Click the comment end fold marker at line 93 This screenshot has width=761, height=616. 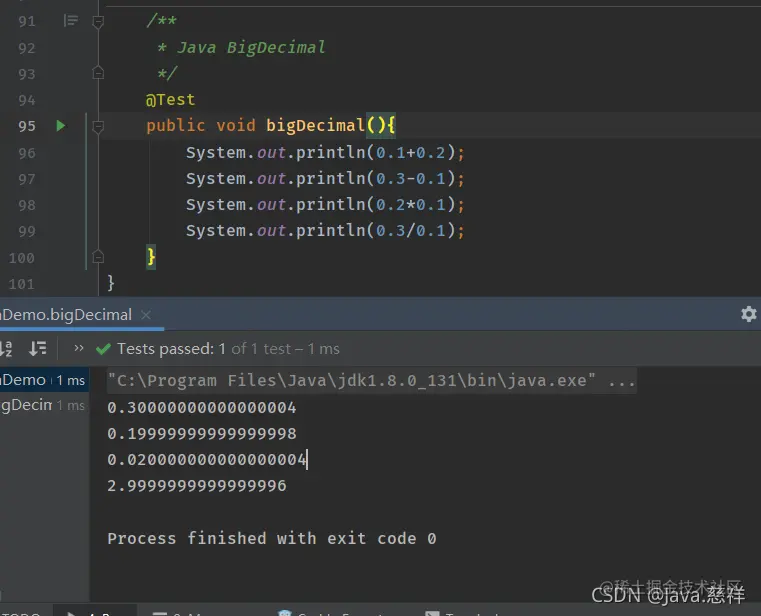pyautogui.click(x=98, y=73)
